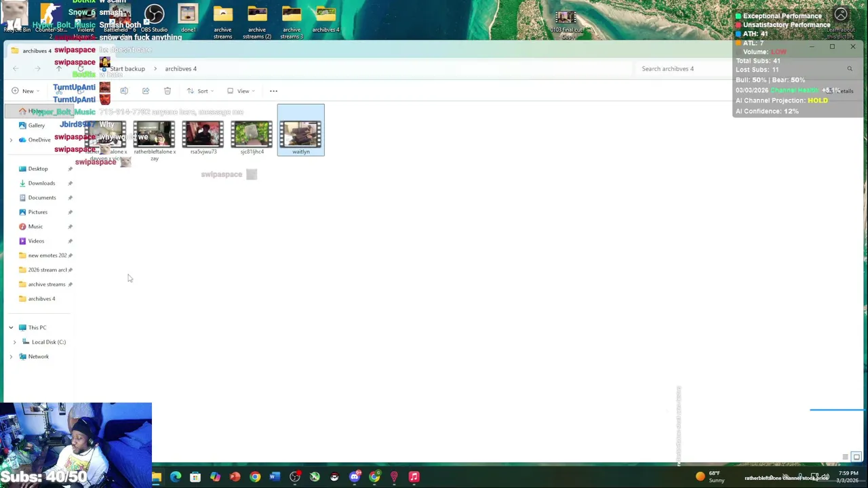Open 'archibves 4' pinned sidebar folder
The image size is (868, 488).
[x=41, y=299]
